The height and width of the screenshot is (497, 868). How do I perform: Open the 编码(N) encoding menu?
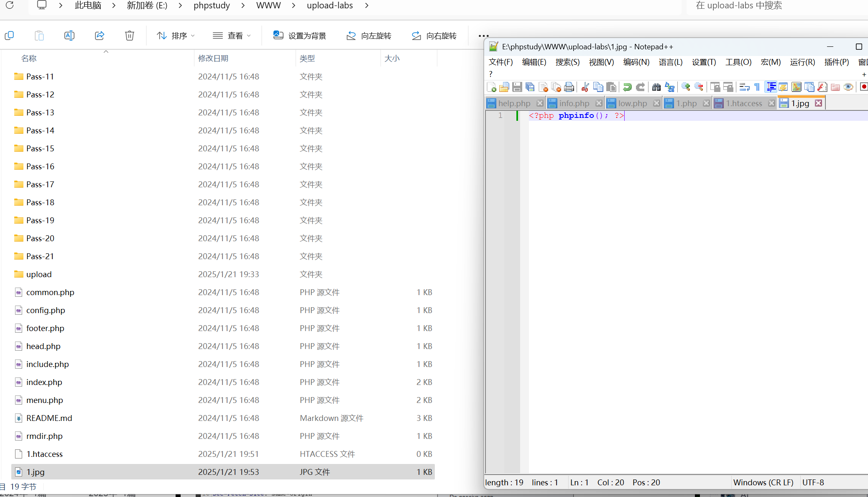tap(636, 62)
